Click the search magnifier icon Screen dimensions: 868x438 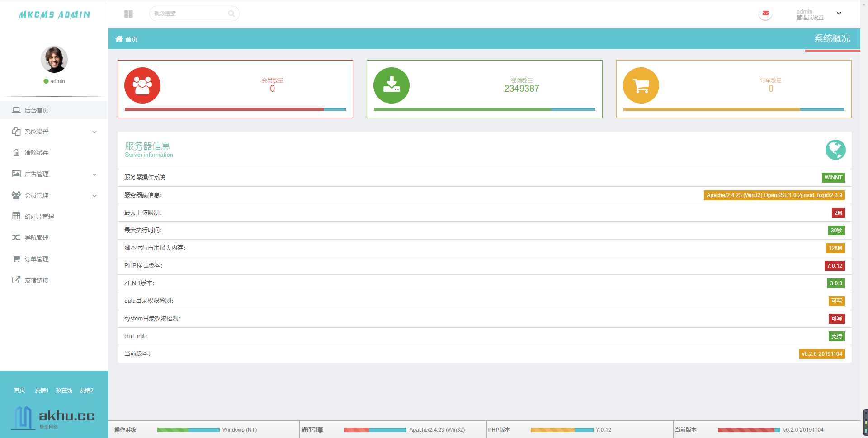231,14
